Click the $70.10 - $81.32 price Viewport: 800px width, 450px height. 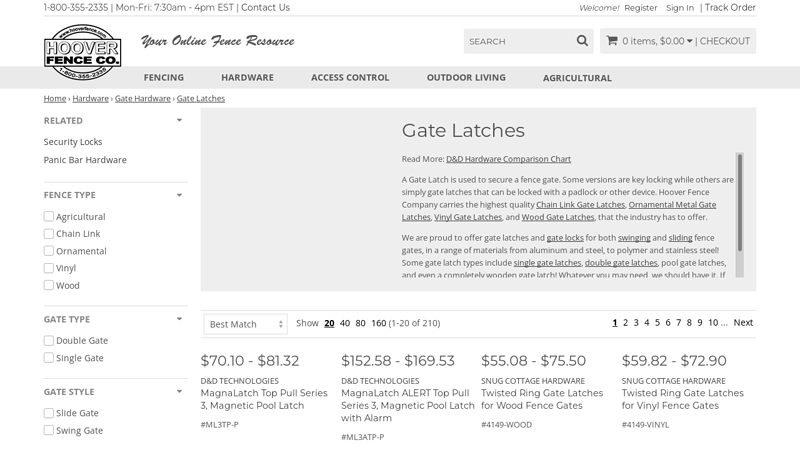click(x=249, y=361)
